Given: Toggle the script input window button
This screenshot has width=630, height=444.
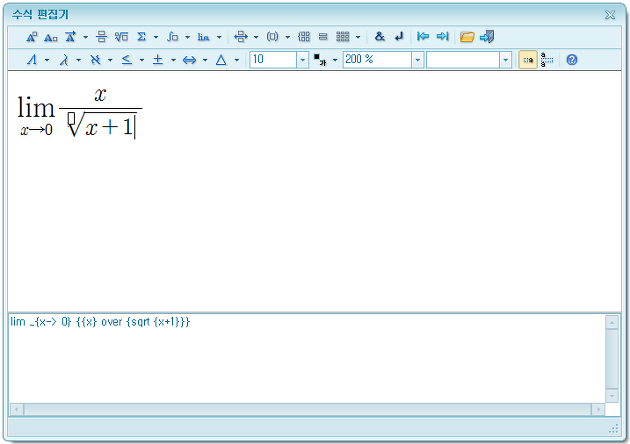Looking at the screenshot, I should click(x=528, y=60).
